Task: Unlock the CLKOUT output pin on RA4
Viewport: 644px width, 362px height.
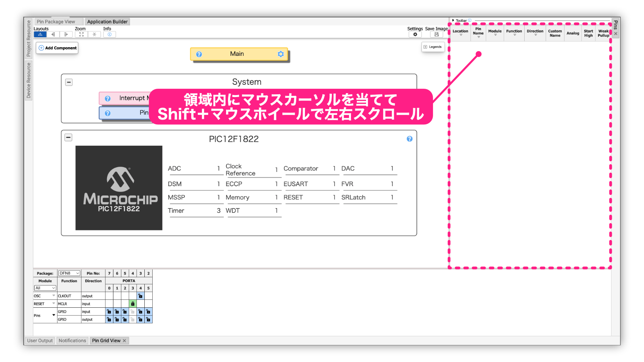Action: (140, 296)
